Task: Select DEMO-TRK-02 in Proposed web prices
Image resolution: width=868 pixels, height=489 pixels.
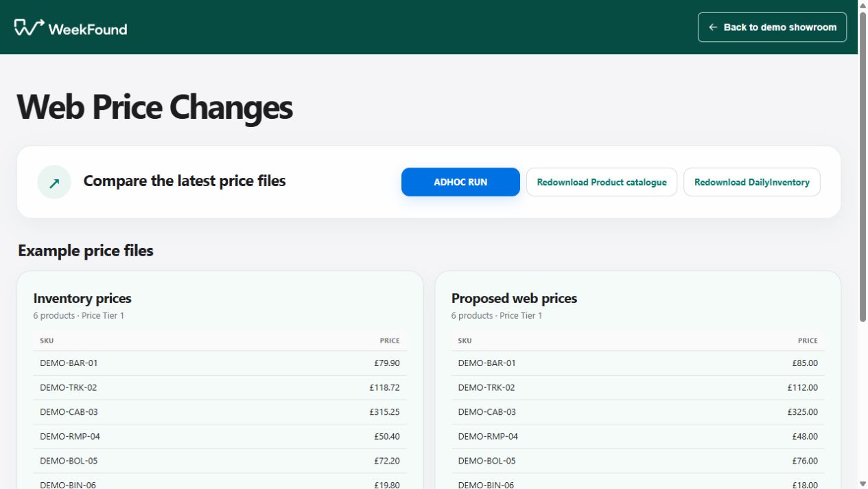Action: [486, 387]
